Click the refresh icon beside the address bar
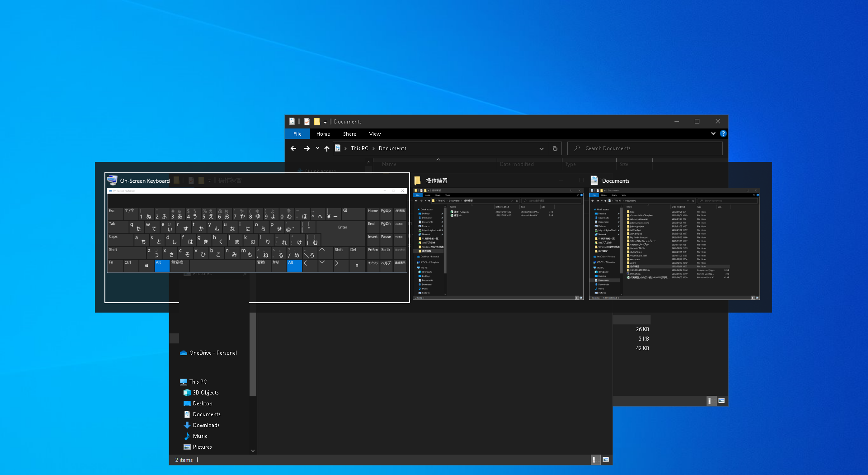Viewport: 868px width, 475px height. coord(555,148)
